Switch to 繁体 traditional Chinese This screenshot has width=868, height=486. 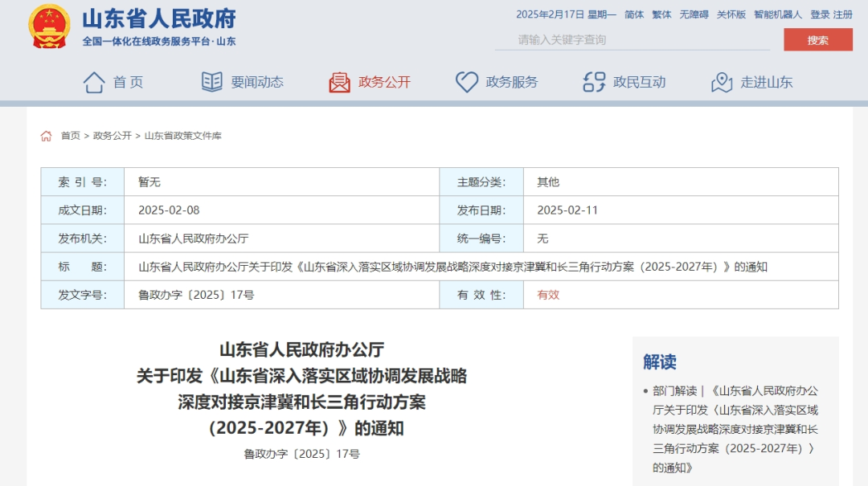[661, 14]
